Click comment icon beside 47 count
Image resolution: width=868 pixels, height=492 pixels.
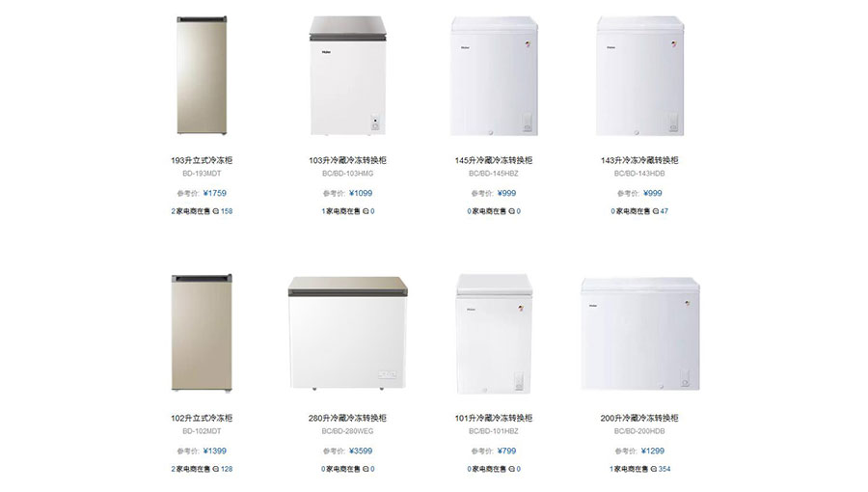(656, 211)
